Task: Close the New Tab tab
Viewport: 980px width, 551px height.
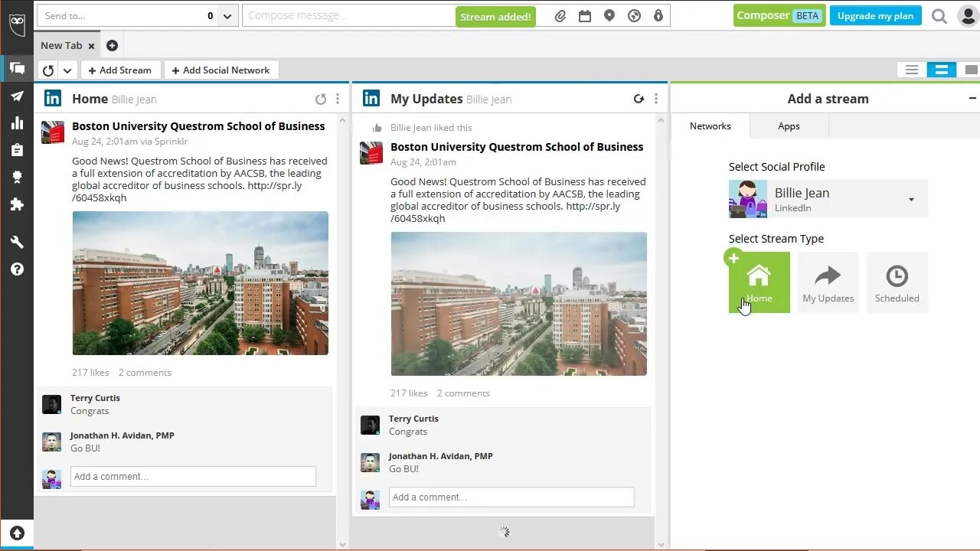Action: tap(91, 46)
